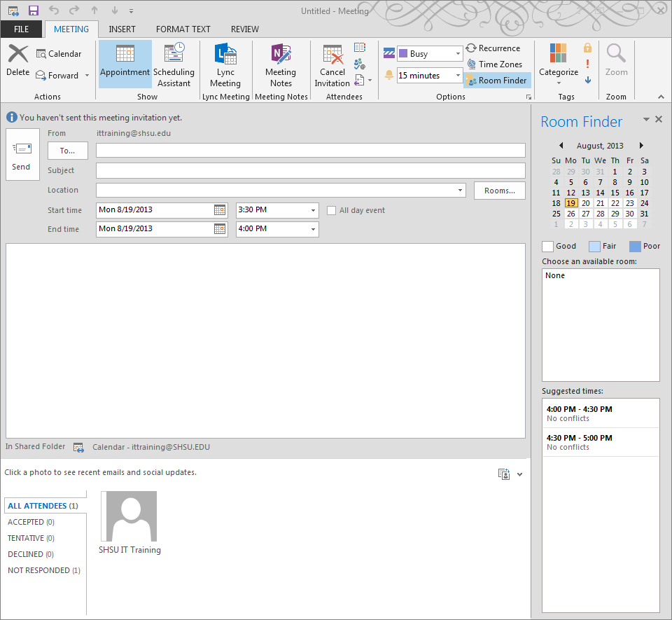Open the FILE tab
Image resolution: width=672 pixels, height=620 pixels.
click(22, 29)
